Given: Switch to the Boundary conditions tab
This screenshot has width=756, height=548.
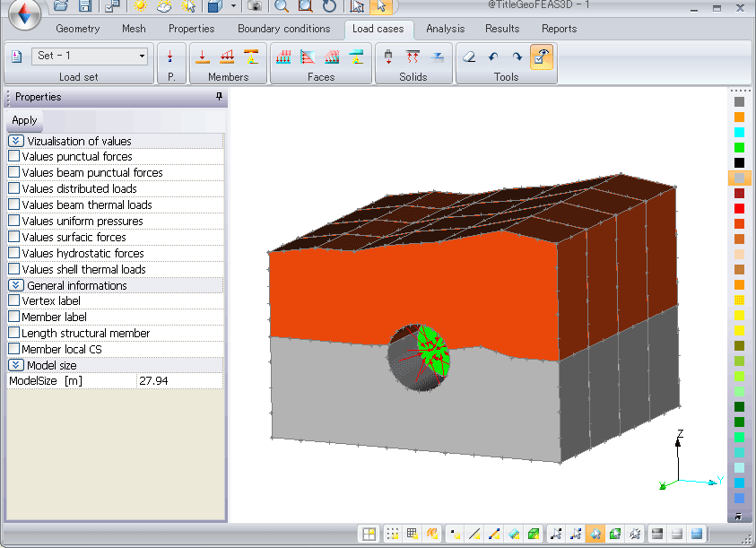Looking at the screenshot, I should (x=283, y=29).
